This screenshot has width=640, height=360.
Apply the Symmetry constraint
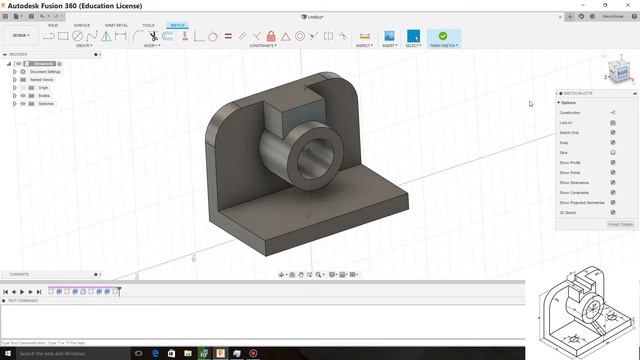coord(328,36)
